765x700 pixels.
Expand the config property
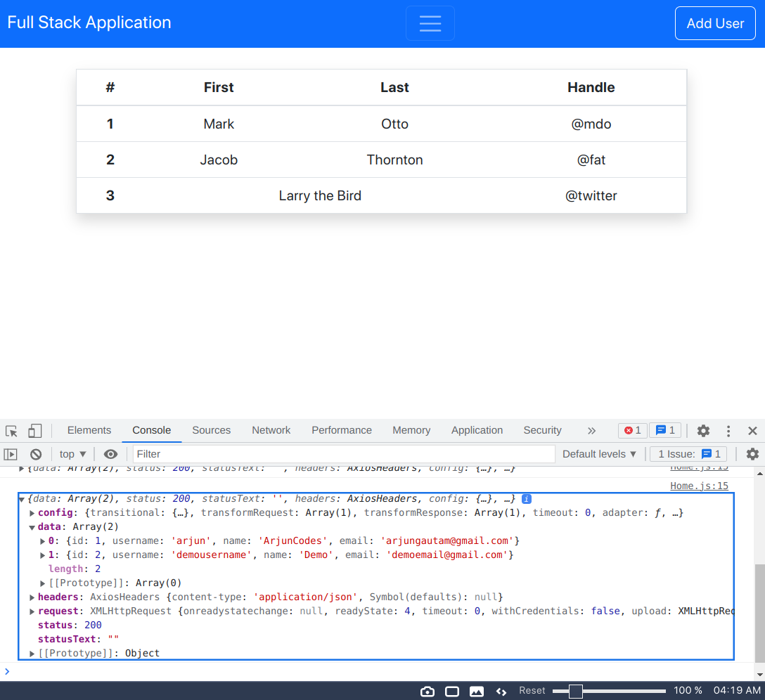pos(32,513)
